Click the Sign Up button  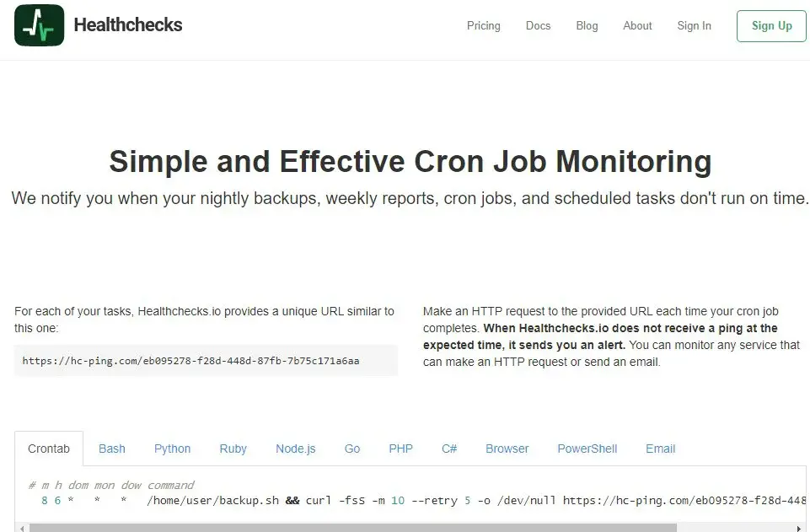(771, 26)
